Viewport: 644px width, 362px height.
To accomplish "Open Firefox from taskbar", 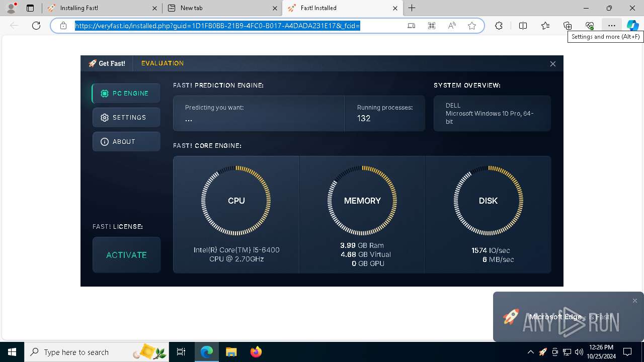I will (x=256, y=352).
